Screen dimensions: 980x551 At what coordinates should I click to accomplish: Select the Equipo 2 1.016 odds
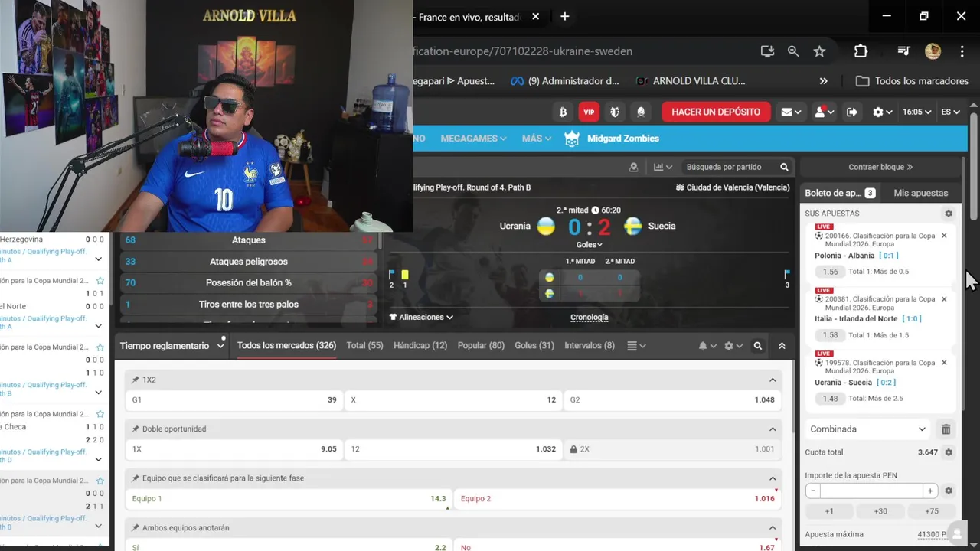click(618, 499)
